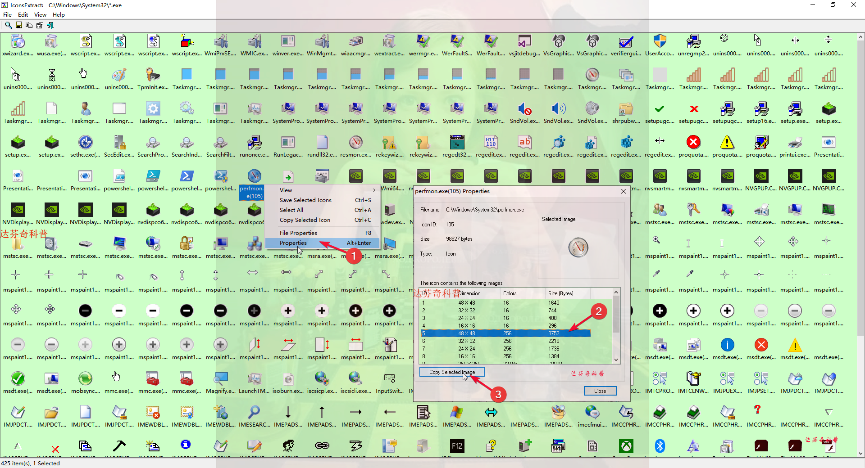Image resolution: width=865 pixels, height=468 pixels.
Task: Select the sethc blue compass icon
Action: click(x=85, y=142)
